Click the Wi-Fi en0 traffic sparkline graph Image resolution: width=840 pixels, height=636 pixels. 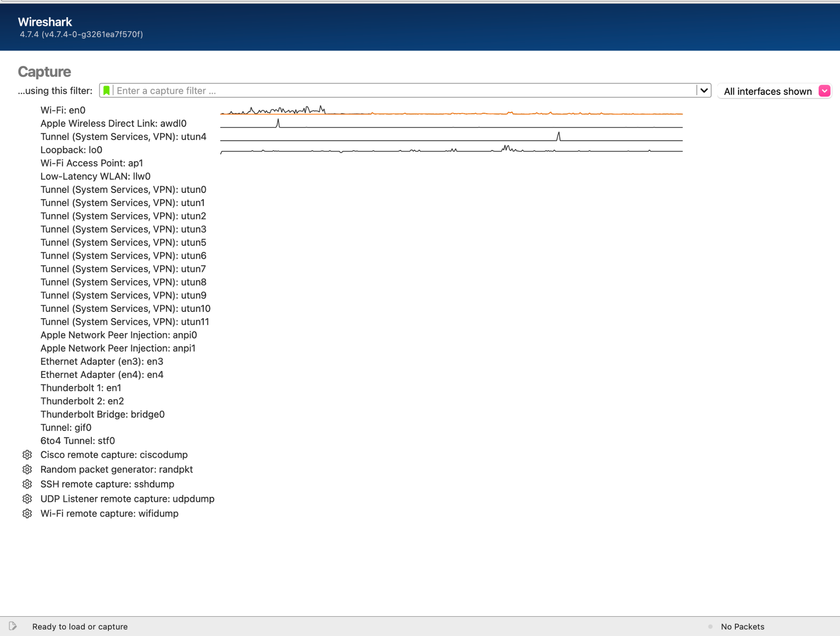click(451, 111)
